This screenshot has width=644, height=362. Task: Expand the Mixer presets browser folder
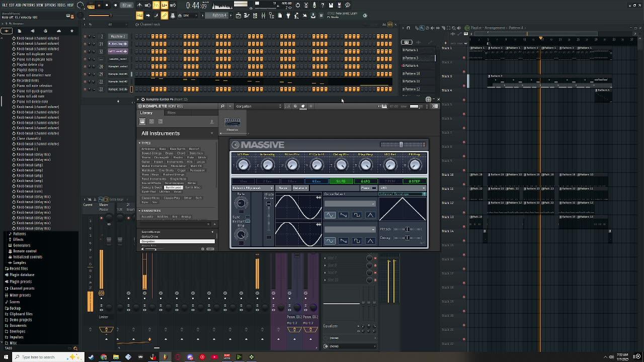click(x=20, y=295)
